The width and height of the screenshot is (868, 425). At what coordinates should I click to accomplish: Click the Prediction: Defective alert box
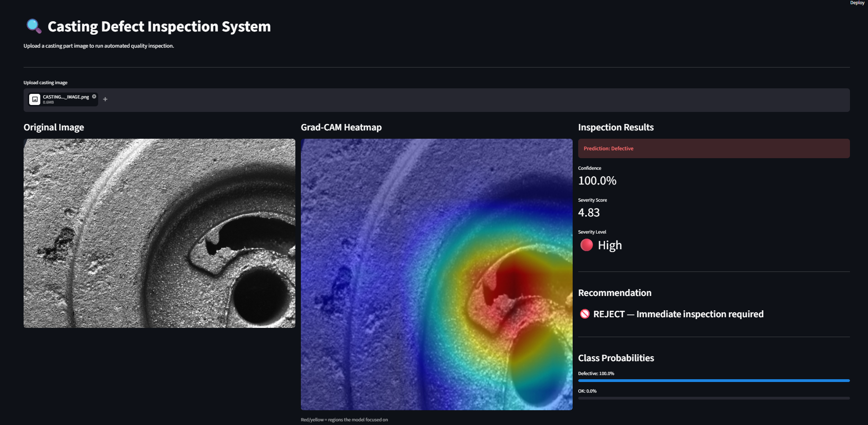(x=714, y=148)
